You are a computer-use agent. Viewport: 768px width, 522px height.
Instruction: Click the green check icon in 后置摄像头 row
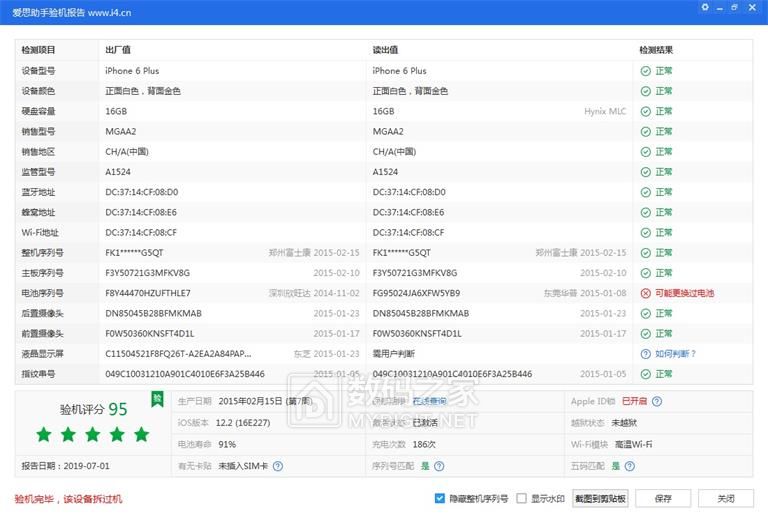[x=646, y=313]
